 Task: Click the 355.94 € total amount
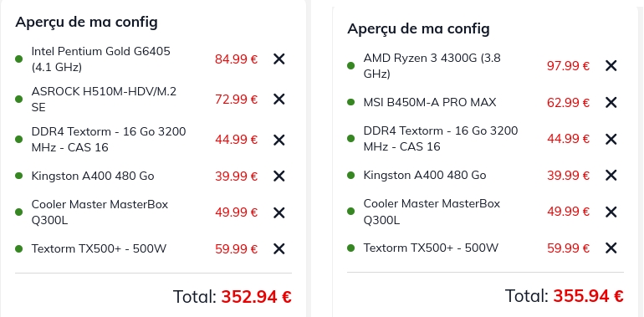tap(588, 295)
